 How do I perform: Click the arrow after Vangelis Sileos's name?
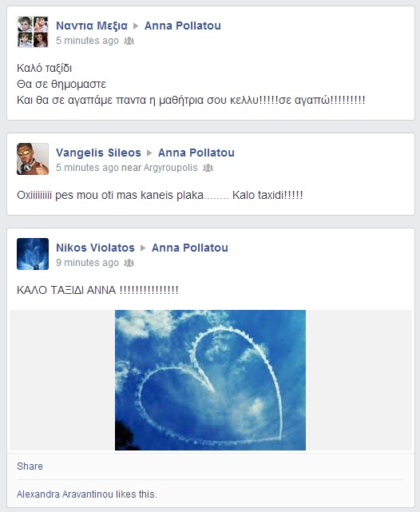pos(149,153)
